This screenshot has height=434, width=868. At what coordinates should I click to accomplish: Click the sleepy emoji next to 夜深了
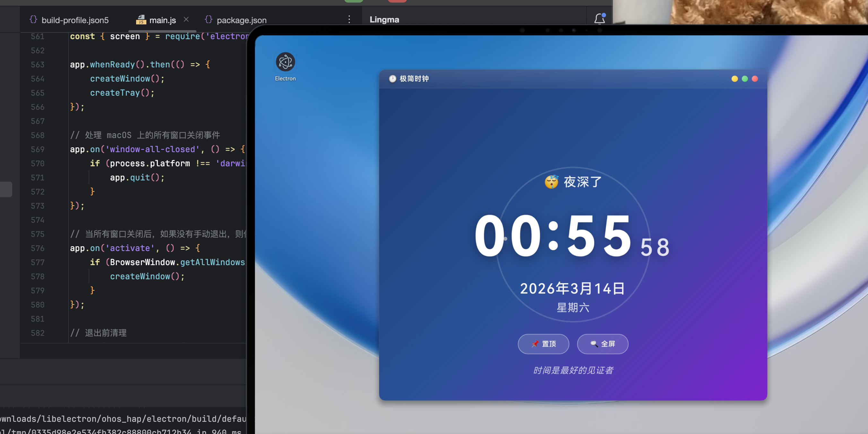coord(551,182)
